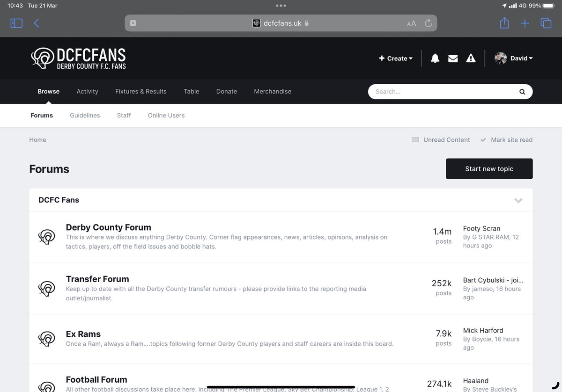The height and width of the screenshot is (392, 562).
Task: Click the DCFCFANS ram logo
Action: (78, 58)
